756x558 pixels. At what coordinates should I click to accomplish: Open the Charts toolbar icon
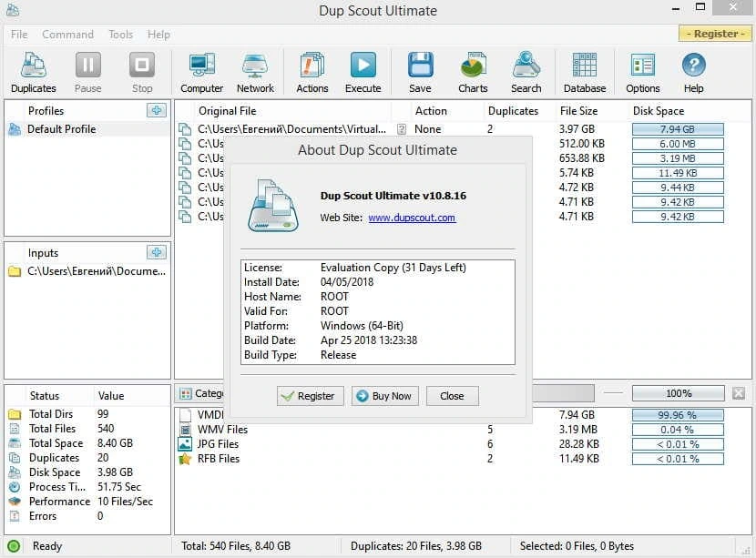click(473, 65)
